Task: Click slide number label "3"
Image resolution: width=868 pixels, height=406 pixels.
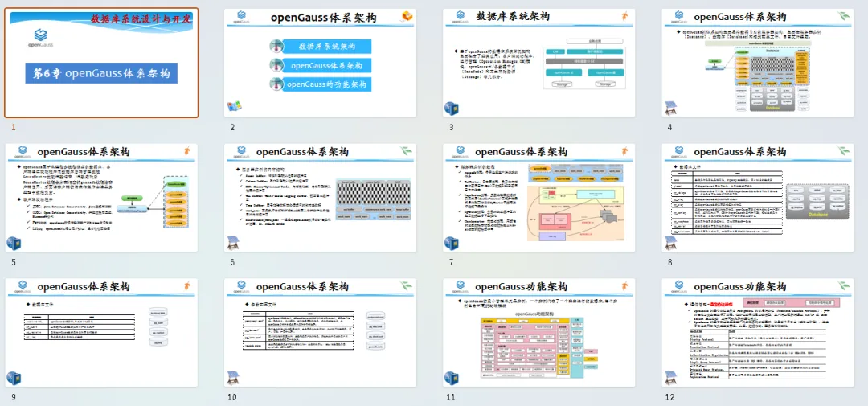Action: pyautogui.click(x=451, y=127)
